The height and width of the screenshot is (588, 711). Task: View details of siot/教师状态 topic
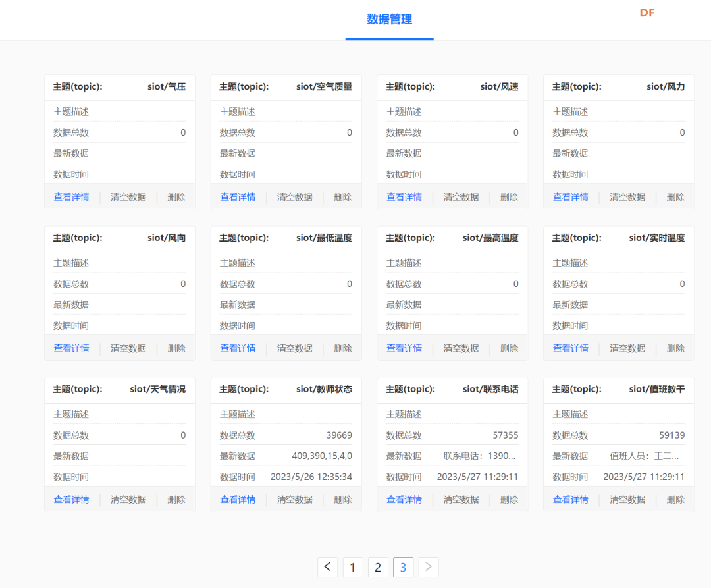pos(238,500)
